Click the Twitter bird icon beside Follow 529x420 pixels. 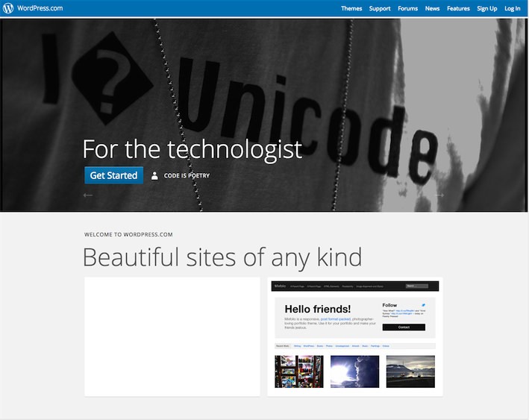[423, 305]
